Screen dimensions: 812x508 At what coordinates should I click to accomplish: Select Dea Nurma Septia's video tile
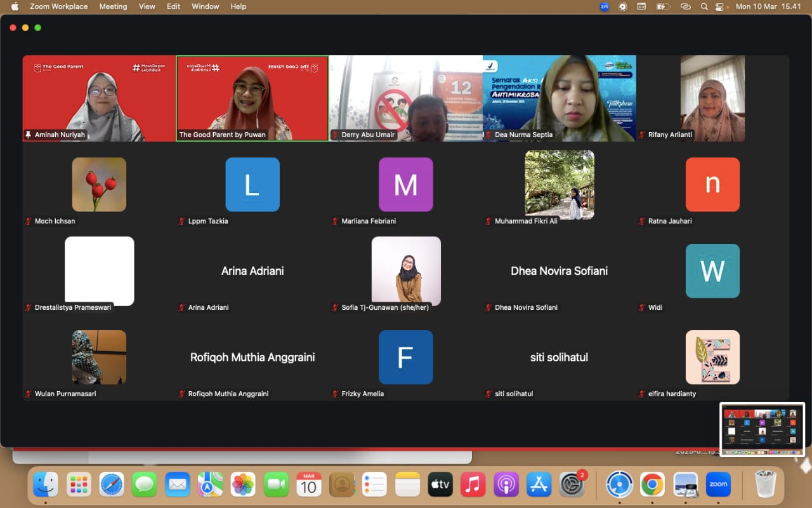[x=560, y=98]
